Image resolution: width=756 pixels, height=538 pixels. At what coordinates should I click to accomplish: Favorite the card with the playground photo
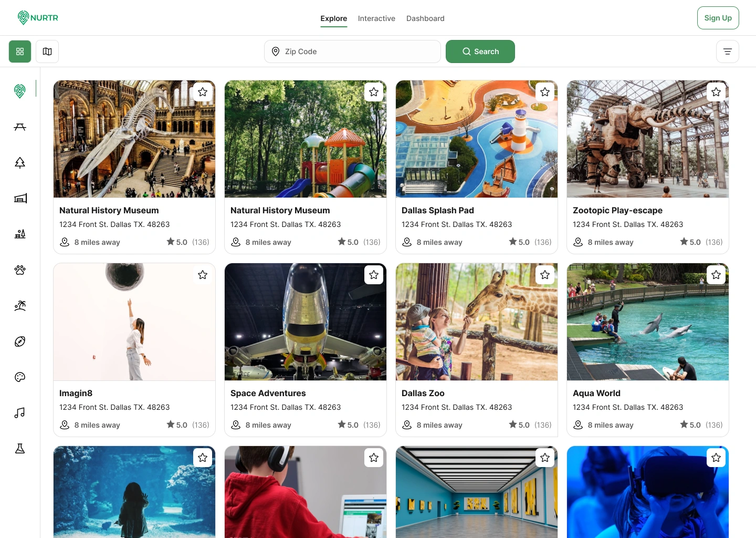(x=374, y=92)
